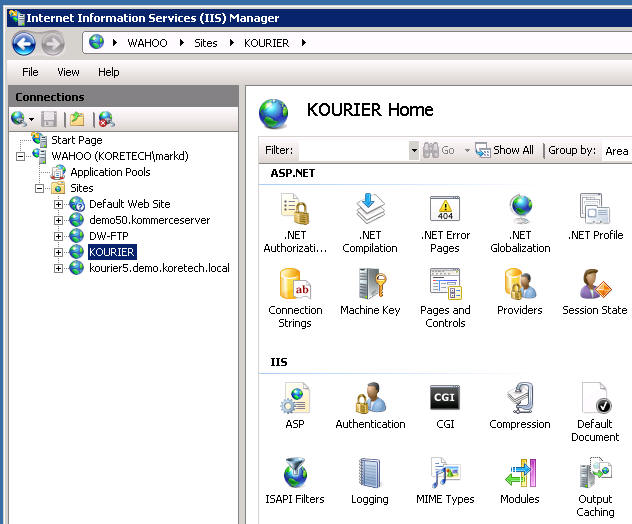This screenshot has width=632, height=524.
Task: Select Application Pools in the tree
Action: click(110, 172)
